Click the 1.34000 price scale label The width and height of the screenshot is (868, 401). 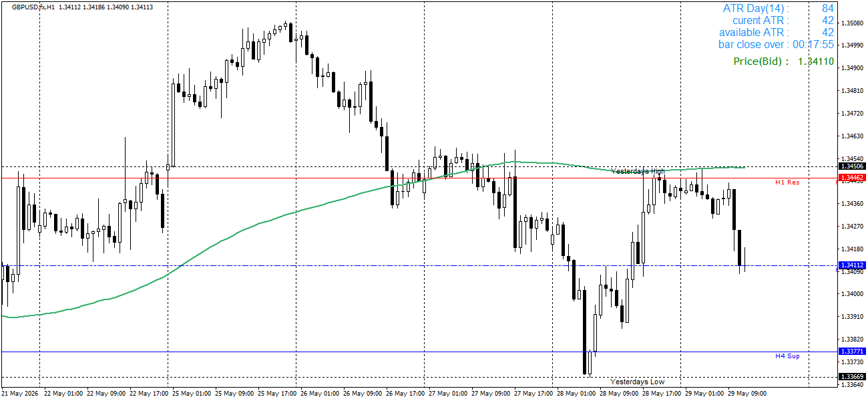click(853, 294)
